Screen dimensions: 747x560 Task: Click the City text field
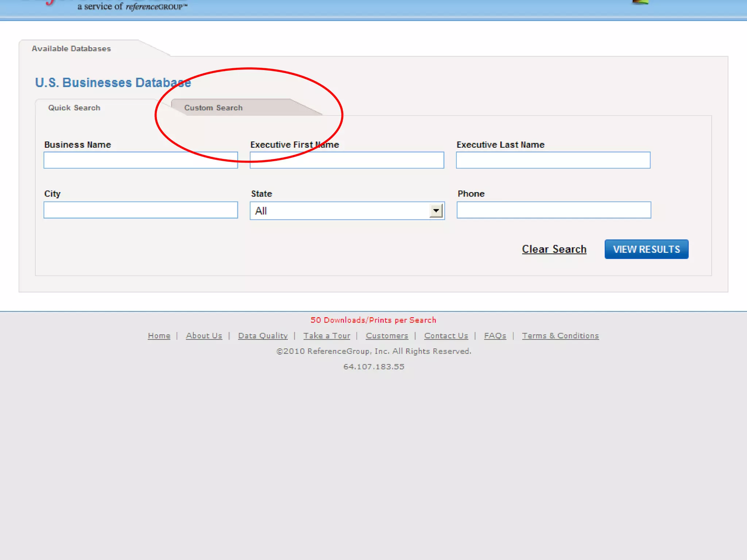coord(140,210)
